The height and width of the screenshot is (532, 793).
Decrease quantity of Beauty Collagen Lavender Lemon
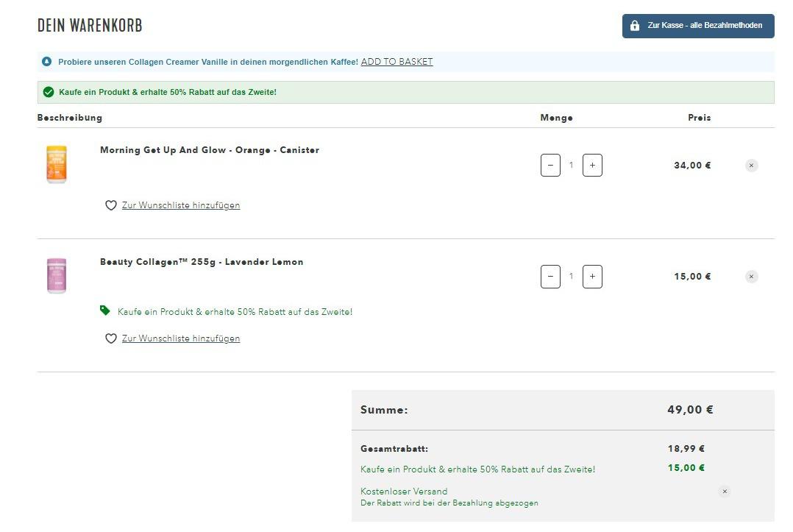tap(550, 277)
